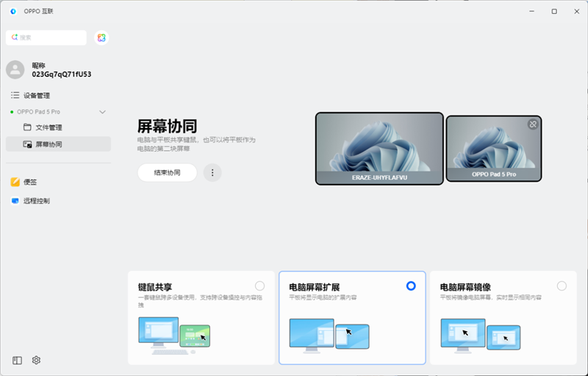Open the colorful AI assistant icon
This screenshot has height=376, width=588.
click(101, 38)
